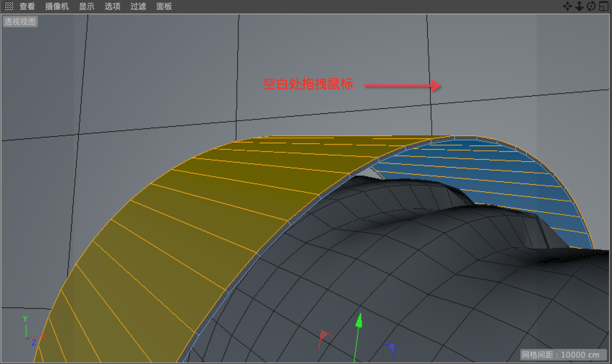The height and width of the screenshot is (364, 612).
Task: Open the 摄像机 menu
Action: tap(57, 6)
